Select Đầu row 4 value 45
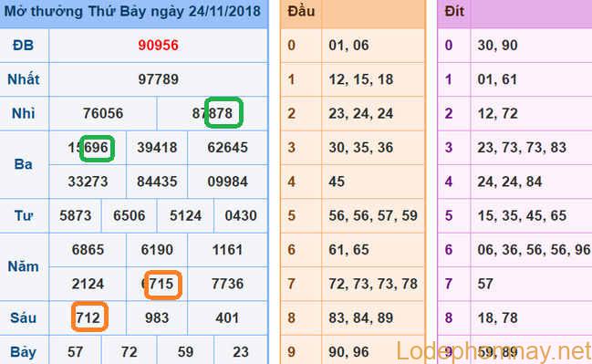 point(337,182)
